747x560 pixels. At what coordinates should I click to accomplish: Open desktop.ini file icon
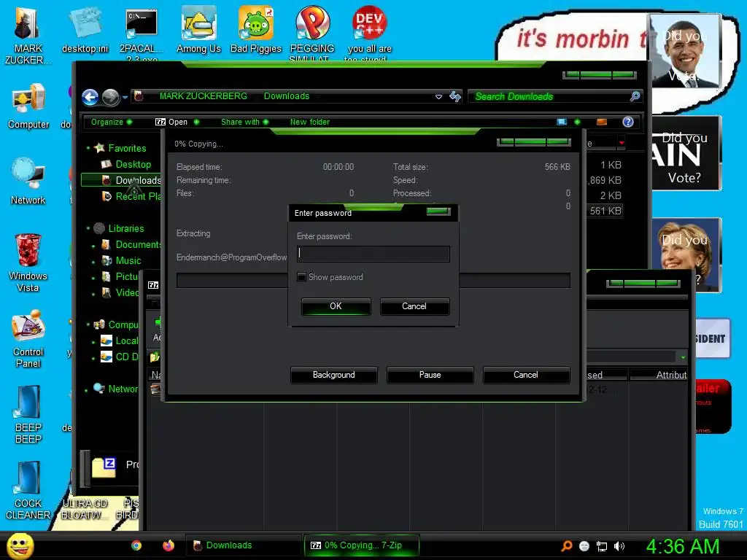click(85, 29)
